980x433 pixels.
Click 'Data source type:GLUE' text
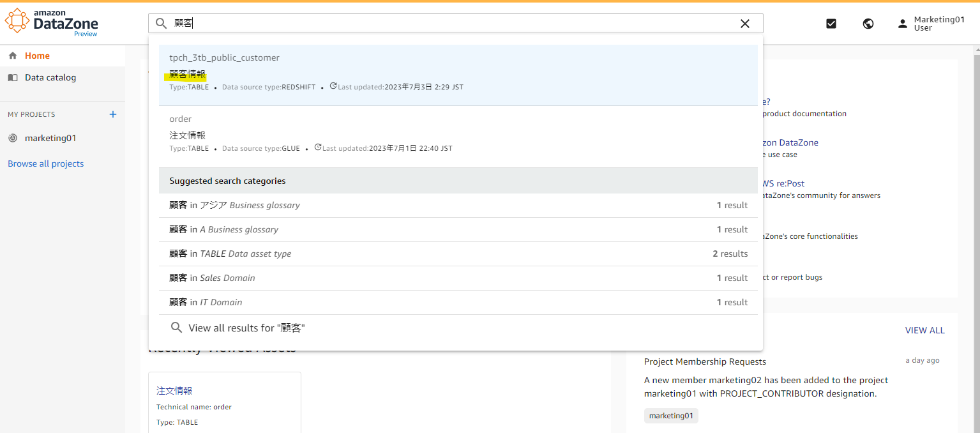[x=261, y=148]
